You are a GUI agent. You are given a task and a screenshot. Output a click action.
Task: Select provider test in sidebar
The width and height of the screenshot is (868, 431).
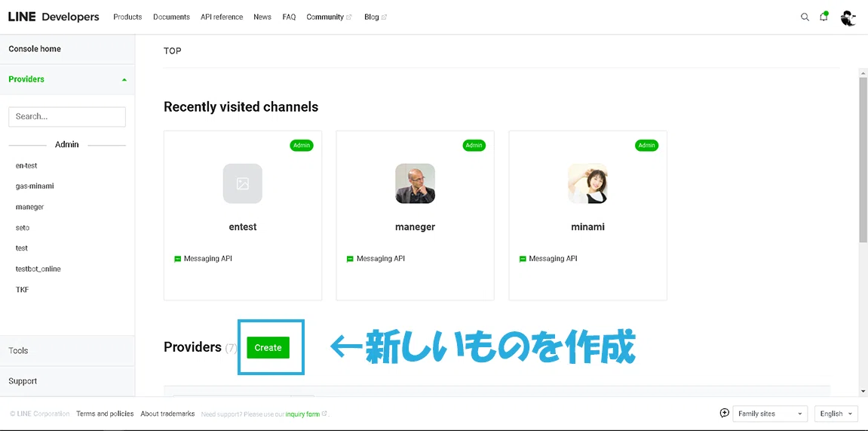click(x=22, y=248)
